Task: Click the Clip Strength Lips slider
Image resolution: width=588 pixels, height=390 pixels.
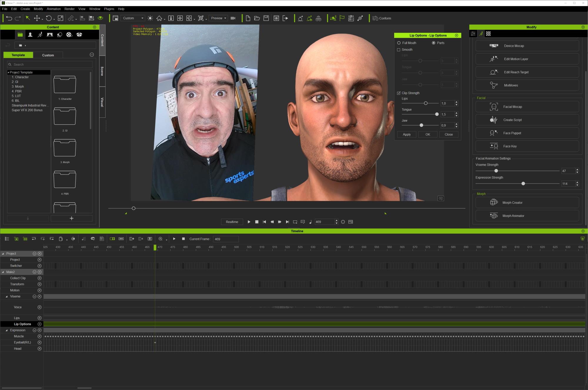Action: [420, 103]
